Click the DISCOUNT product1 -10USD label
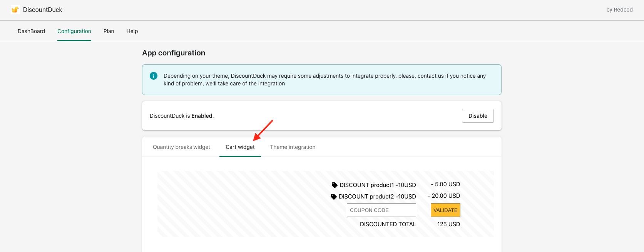The image size is (644, 252). [x=378, y=185]
